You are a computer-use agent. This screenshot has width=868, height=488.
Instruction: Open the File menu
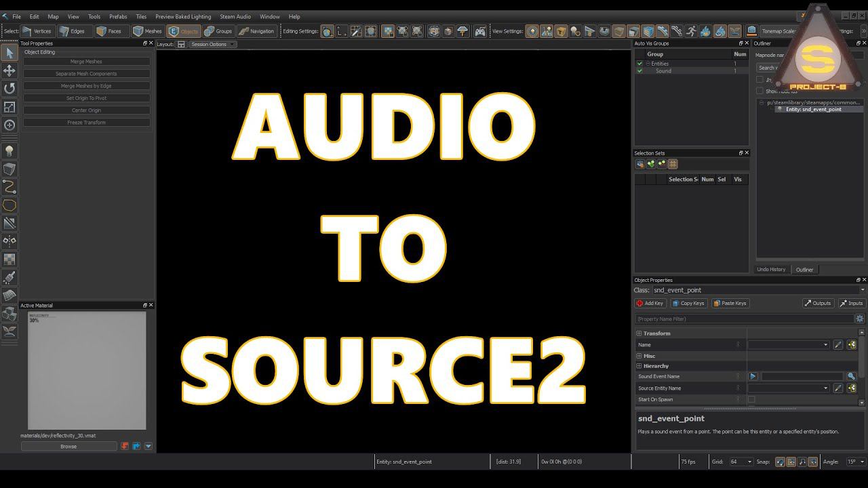tap(16, 16)
